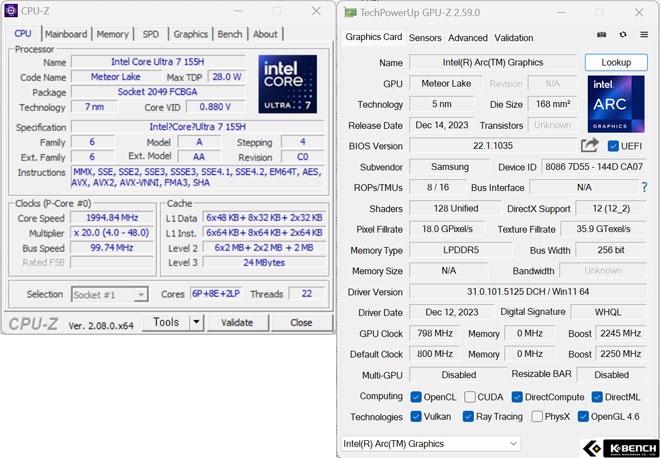Click the Memory Type value LPDDR5

coord(461,250)
